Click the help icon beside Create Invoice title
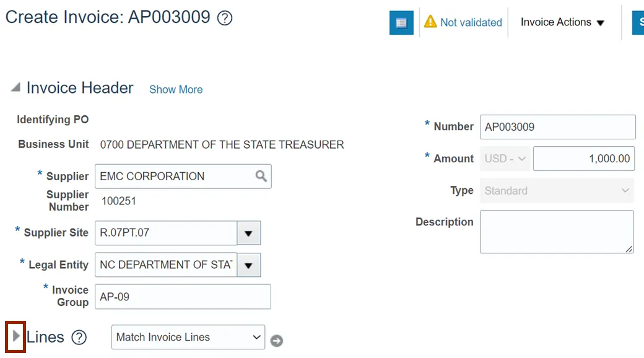This screenshot has height=358, width=644. click(x=225, y=19)
